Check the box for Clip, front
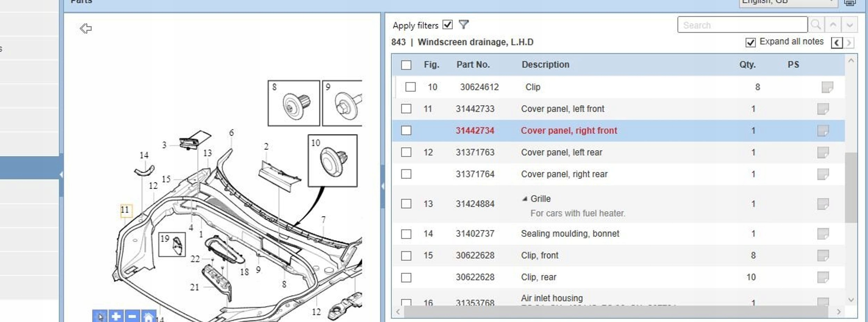The width and height of the screenshot is (868, 322). (x=406, y=256)
